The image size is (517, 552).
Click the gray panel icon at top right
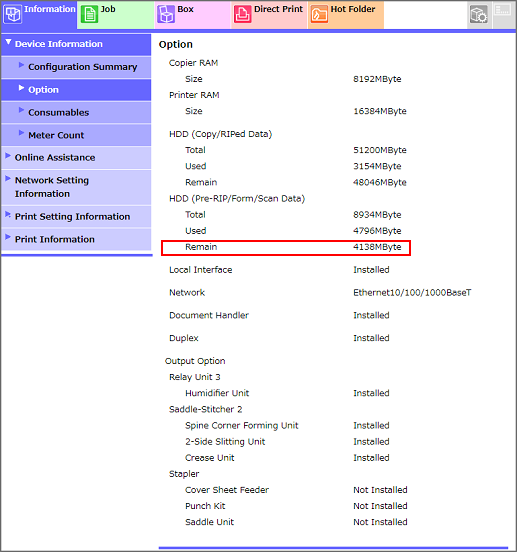coord(503,10)
